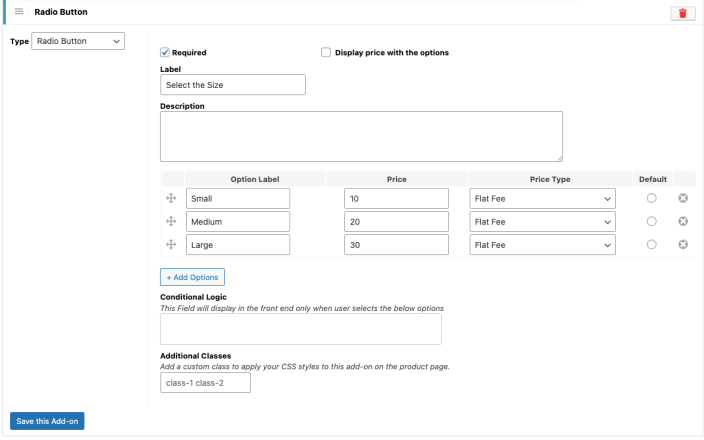Open Price Type dropdown for Large
The height and width of the screenshot is (440, 704).
543,245
